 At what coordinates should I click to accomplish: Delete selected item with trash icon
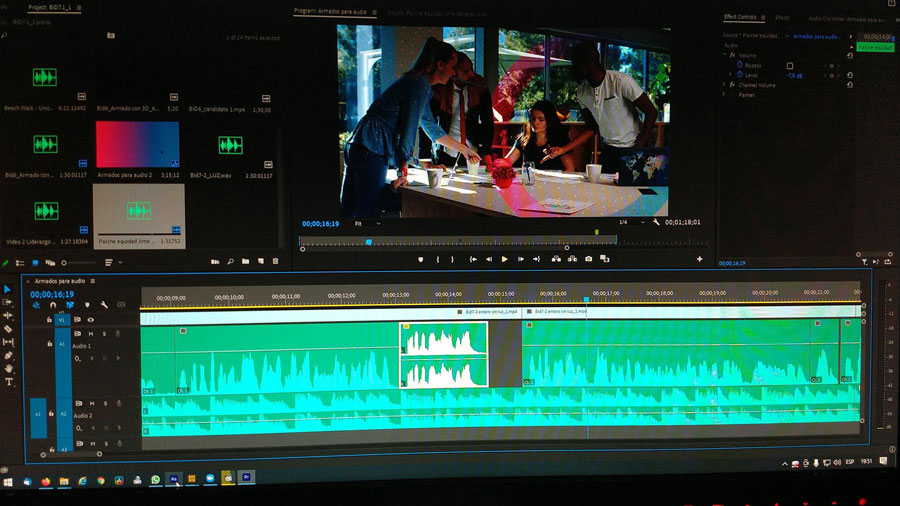pyautogui.click(x=276, y=262)
